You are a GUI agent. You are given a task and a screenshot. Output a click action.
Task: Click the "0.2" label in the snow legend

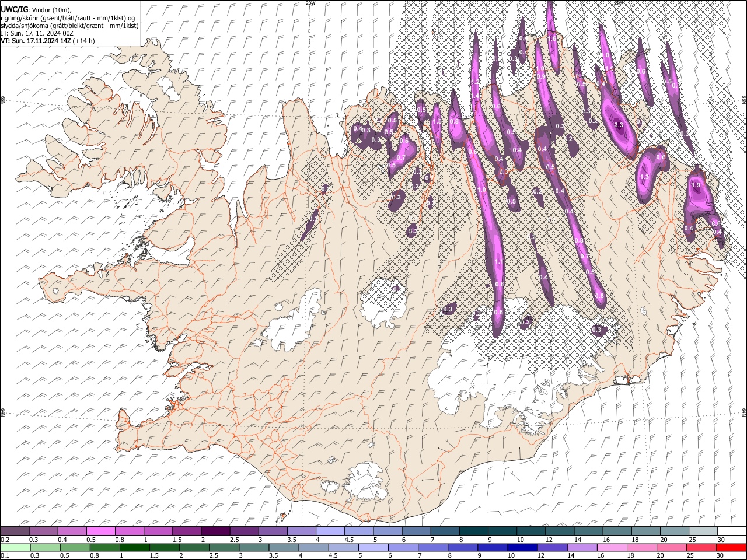click(x=5, y=539)
